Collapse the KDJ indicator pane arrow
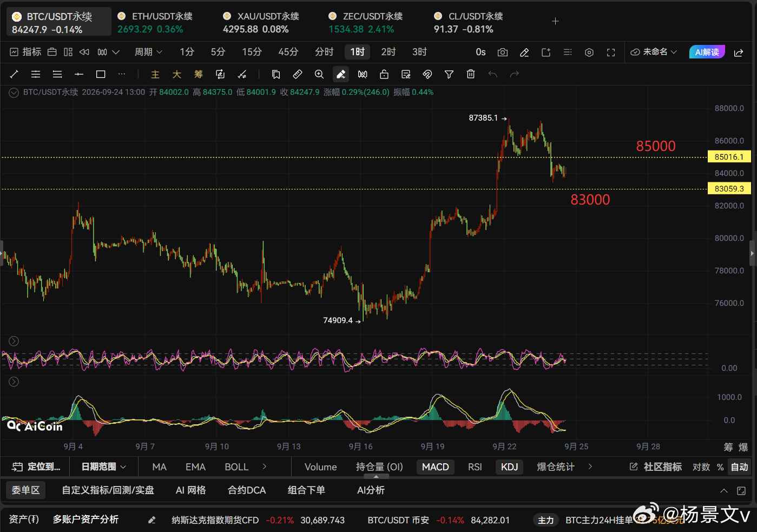 tap(14, 341)
